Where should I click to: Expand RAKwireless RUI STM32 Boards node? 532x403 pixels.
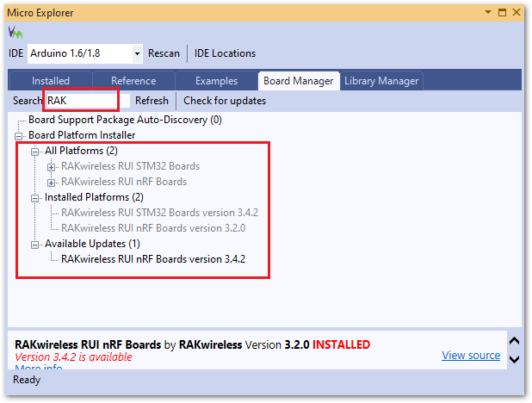tap(52, 167)
